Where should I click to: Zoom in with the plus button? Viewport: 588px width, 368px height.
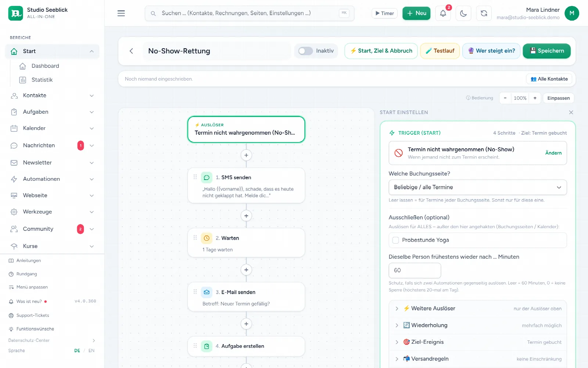click(x=535, y=98)
